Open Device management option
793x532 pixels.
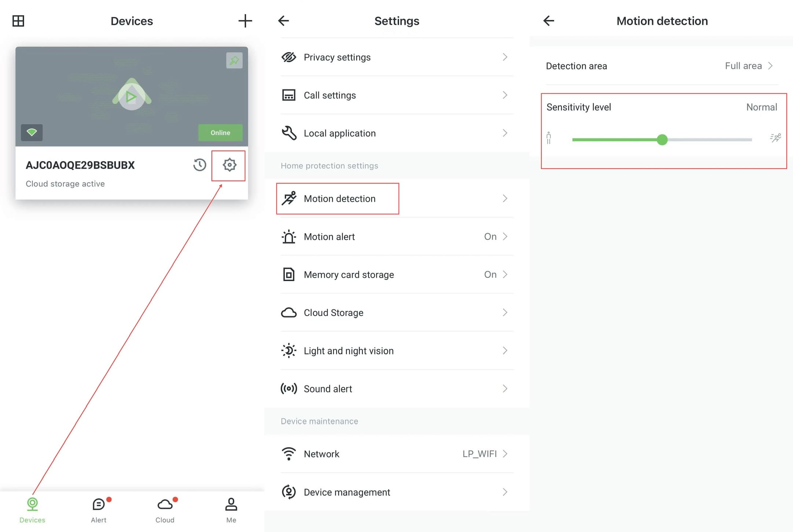[x=397, y=492]
